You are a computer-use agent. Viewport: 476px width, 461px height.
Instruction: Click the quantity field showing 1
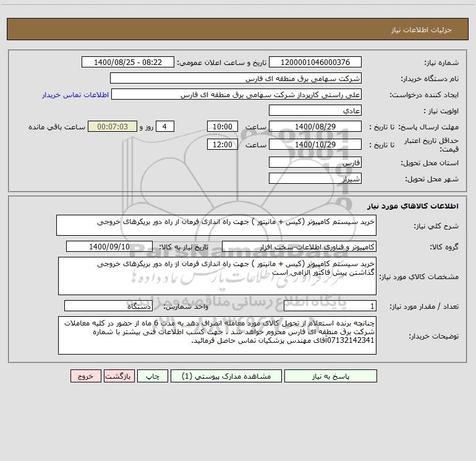[x=330, y=306]
